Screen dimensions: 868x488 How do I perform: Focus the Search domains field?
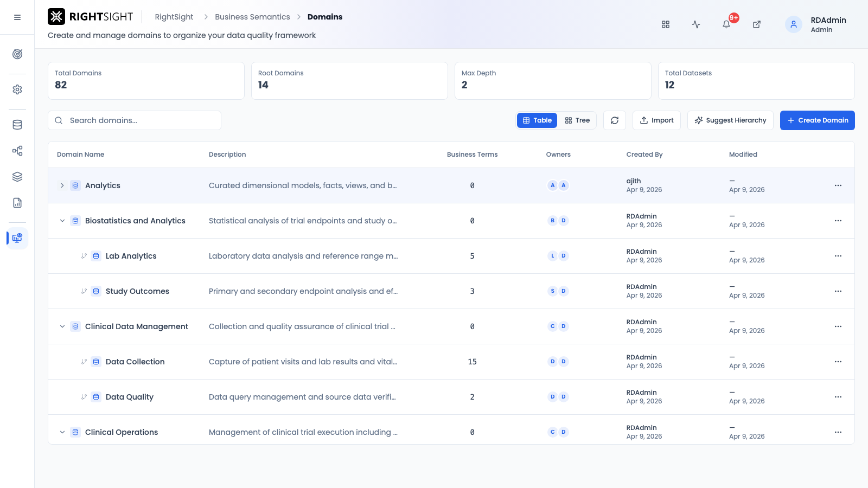pos(135,120)
